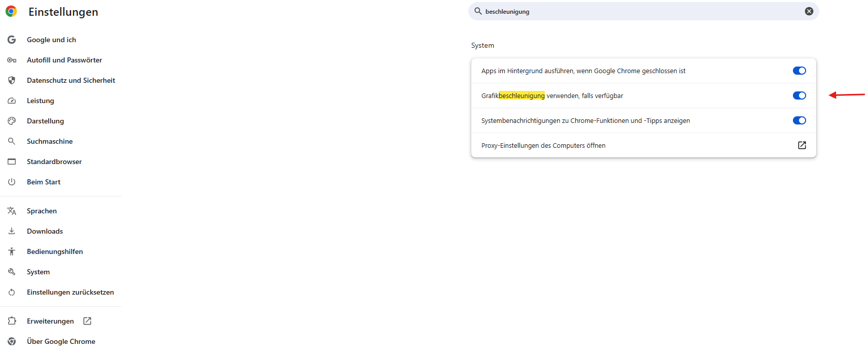Click the System section heading
The height and width of the screenshot is (352, 868).
(482, 45)
